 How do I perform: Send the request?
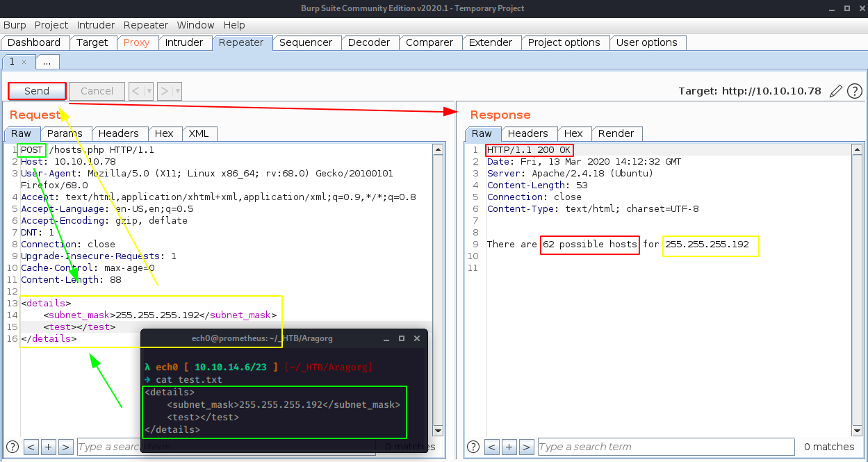coord(37,91)
